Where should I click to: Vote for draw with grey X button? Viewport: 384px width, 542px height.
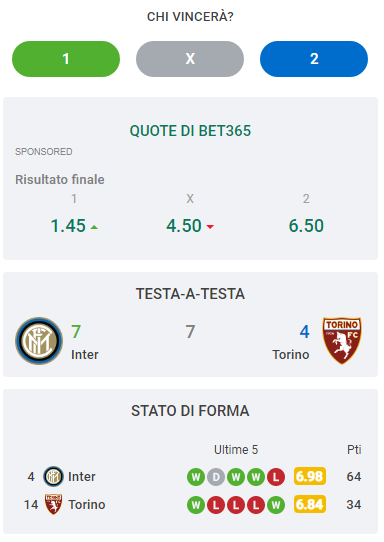click(x=190, y=59)
